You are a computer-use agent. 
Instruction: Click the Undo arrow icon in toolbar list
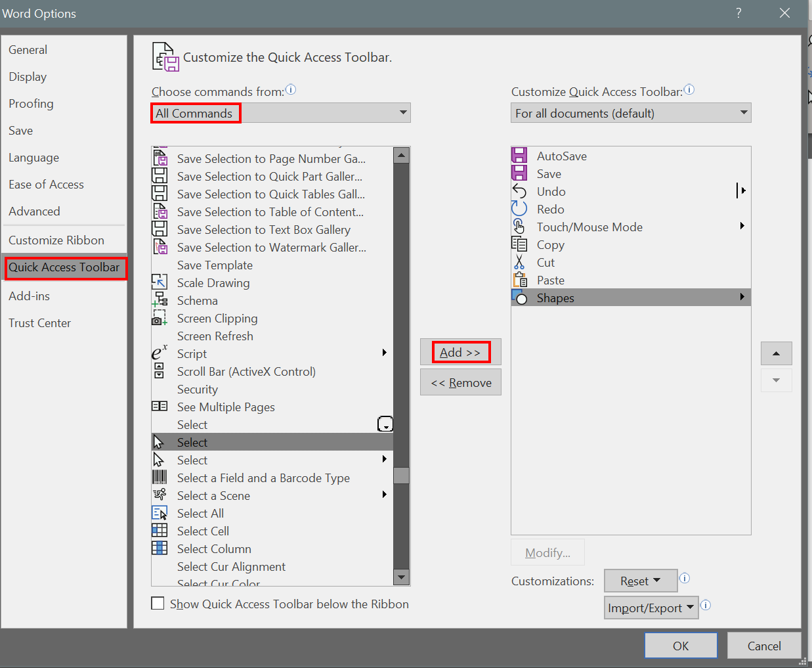coord(519,192)
